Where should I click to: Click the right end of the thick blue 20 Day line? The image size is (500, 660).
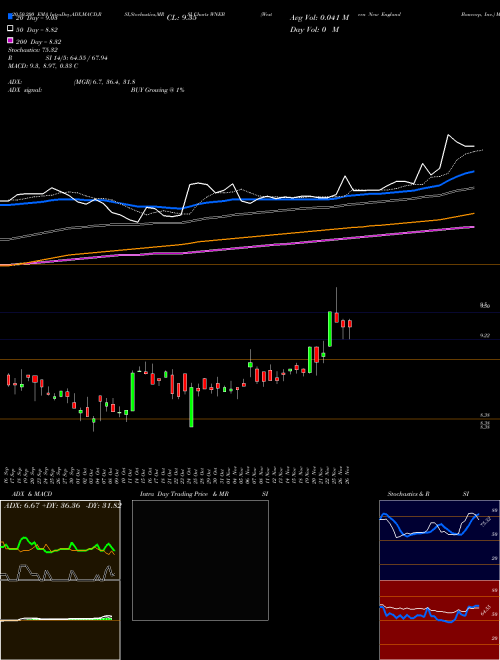(x=474, y=171)
